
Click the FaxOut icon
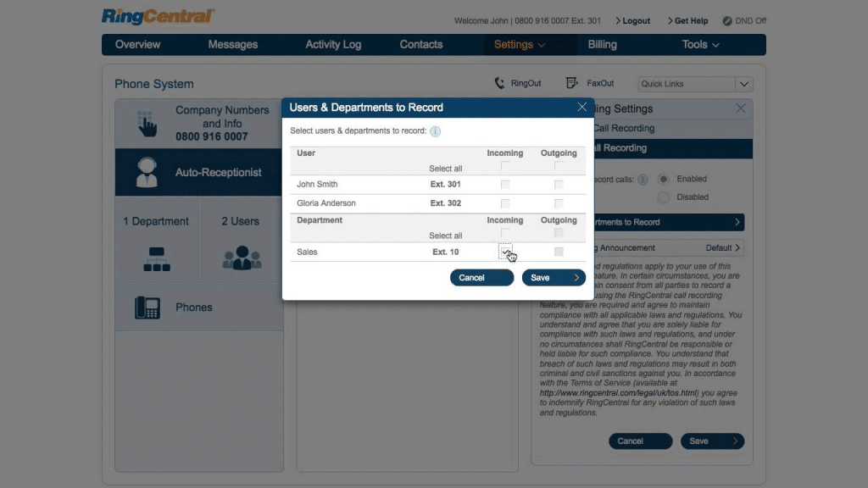tap(572, 83)
